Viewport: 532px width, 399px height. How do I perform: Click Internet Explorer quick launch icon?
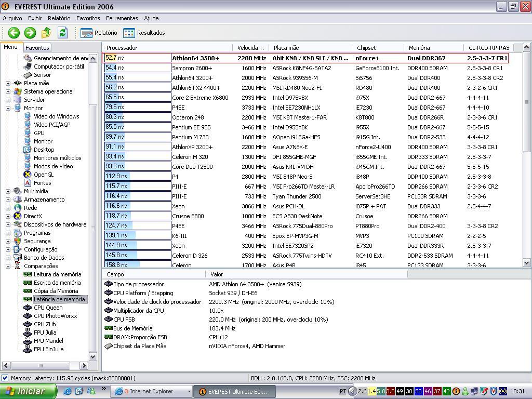coord(68,391)
